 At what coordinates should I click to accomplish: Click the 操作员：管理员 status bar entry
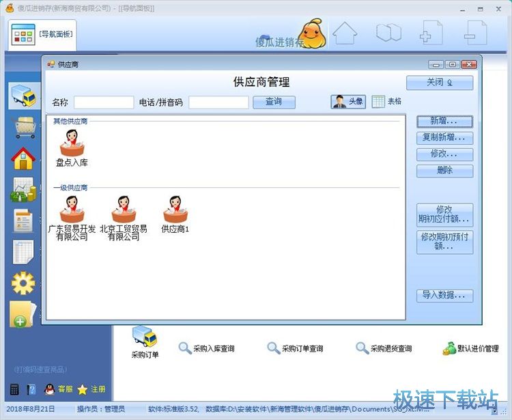tap(101, 409)
